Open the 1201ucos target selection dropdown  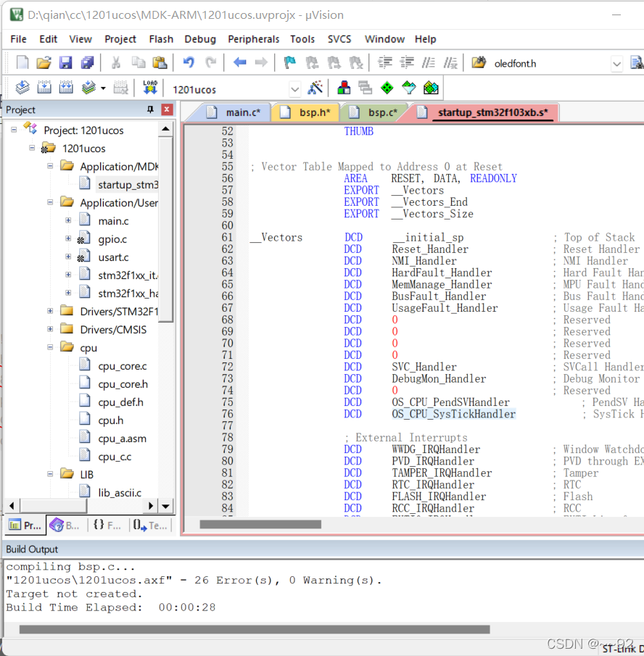point(295,90)
